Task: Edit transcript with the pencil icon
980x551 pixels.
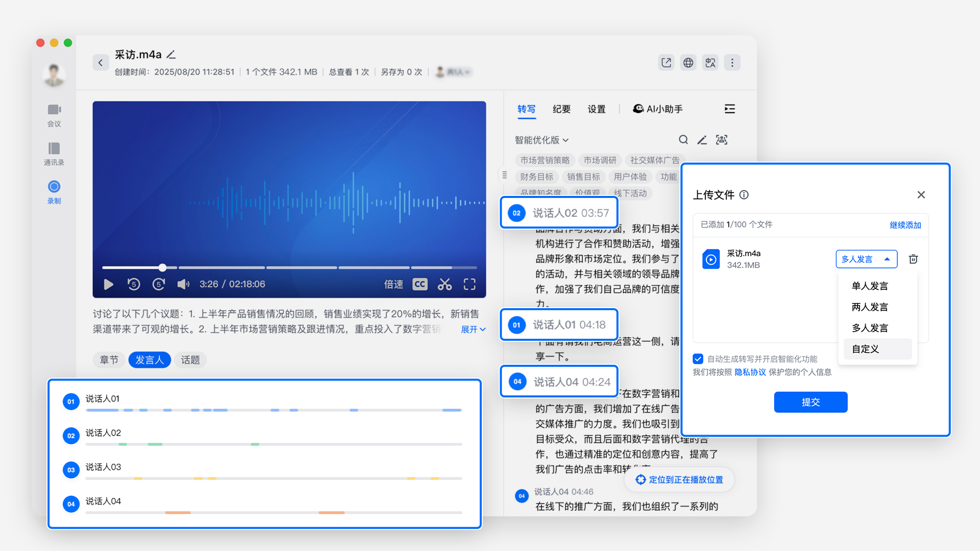Action: click(x=702, y=140)
